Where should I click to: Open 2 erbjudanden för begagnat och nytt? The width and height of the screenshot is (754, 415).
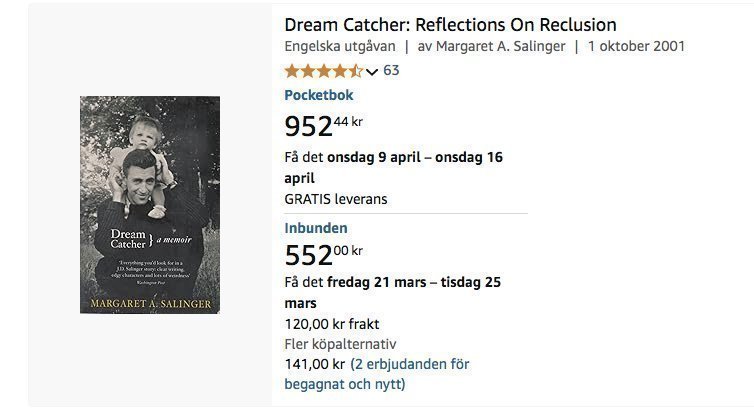(x=377, y=374)
